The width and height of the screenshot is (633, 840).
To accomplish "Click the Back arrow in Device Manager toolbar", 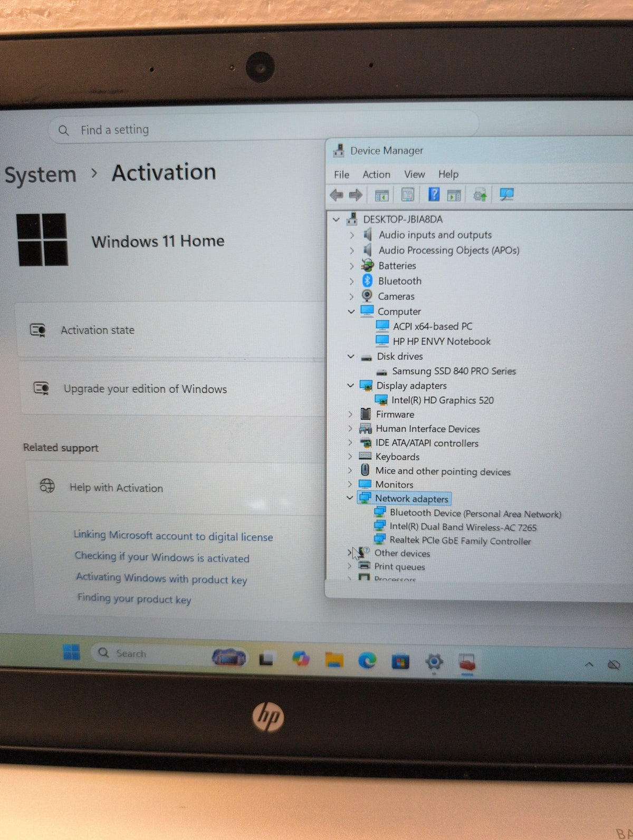I will (336, 195).
